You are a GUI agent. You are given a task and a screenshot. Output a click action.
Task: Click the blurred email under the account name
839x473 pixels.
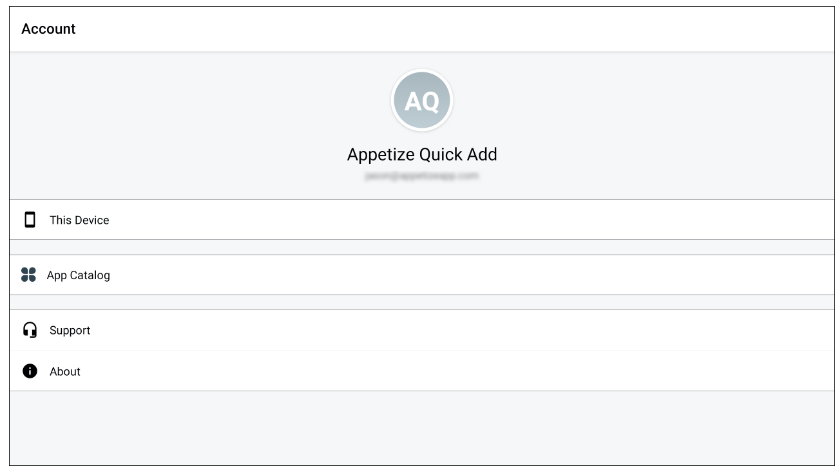tap(421, 176)
